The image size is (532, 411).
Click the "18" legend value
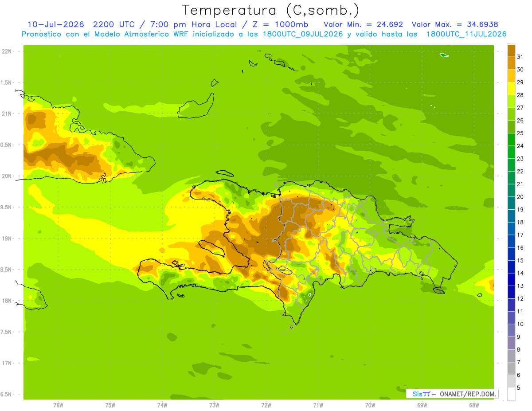coord(520,222)
